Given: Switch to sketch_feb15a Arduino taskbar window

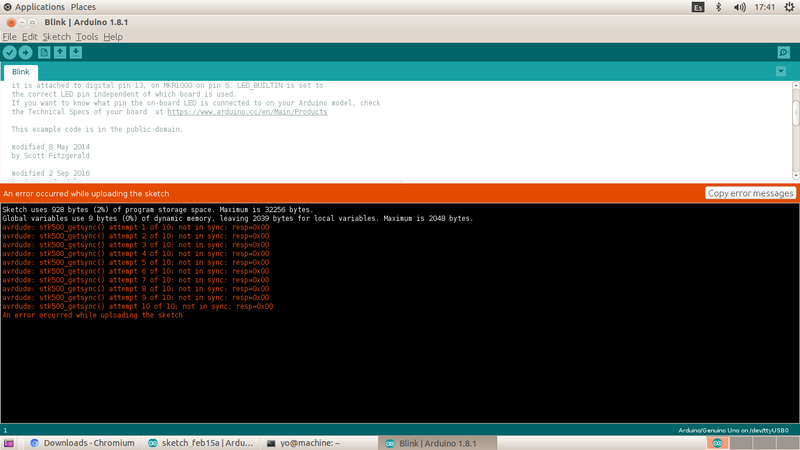Looking at the screenshot, I should 201,443.
